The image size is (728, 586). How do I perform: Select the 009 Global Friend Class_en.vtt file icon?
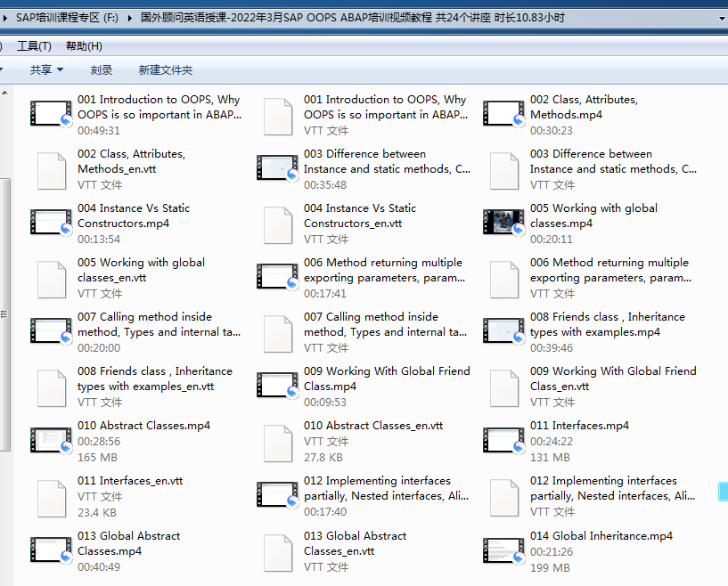pyautogui.click(x=504, y=388)
